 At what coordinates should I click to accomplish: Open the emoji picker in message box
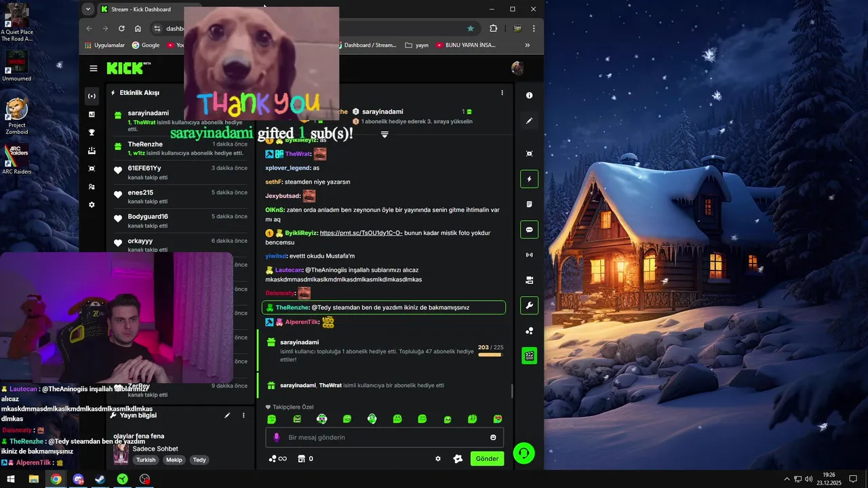(x=493, y=437)
